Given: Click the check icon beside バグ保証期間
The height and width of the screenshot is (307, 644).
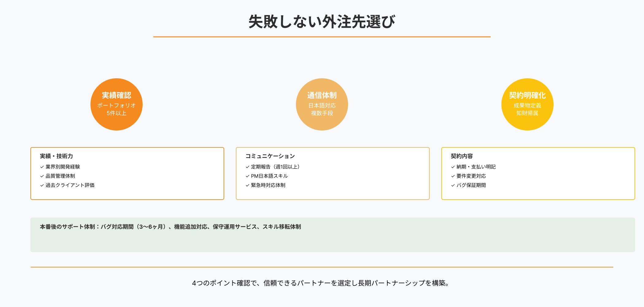Looking at the screenshot, I should click(452, 185).
